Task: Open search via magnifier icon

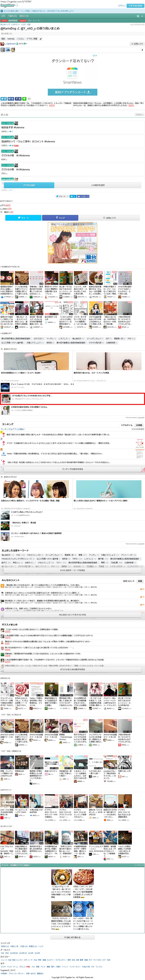Action: click(138, 16)
